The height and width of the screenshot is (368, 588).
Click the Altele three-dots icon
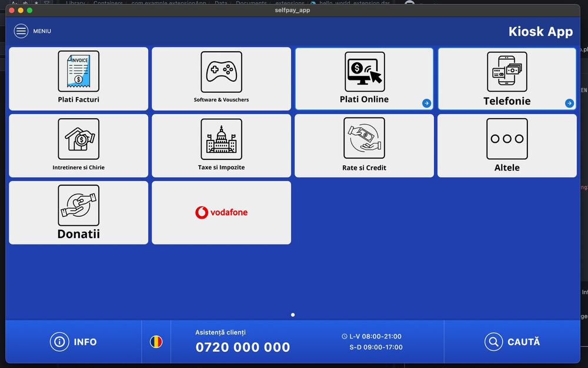pyautogui.click(x=507, y=139)
